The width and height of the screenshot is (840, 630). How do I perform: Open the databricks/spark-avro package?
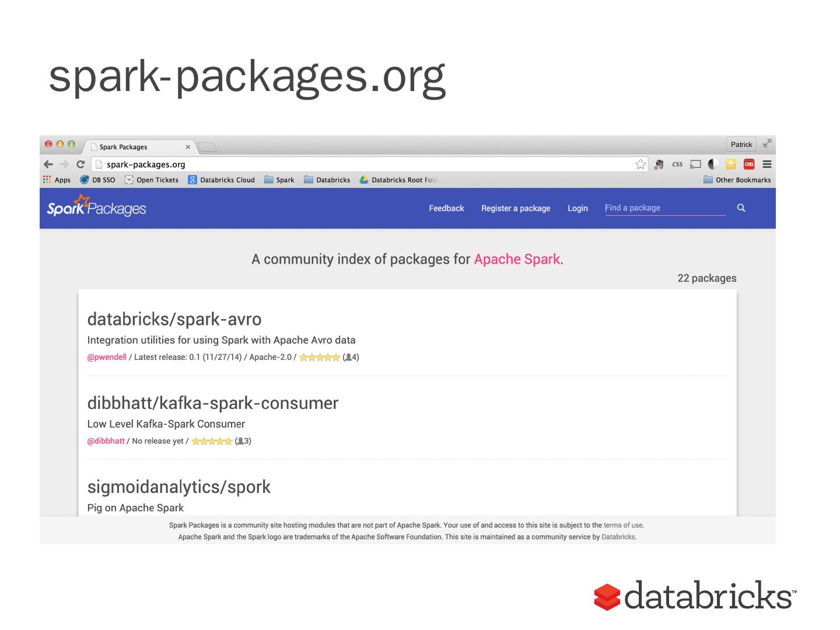(174, 319)
